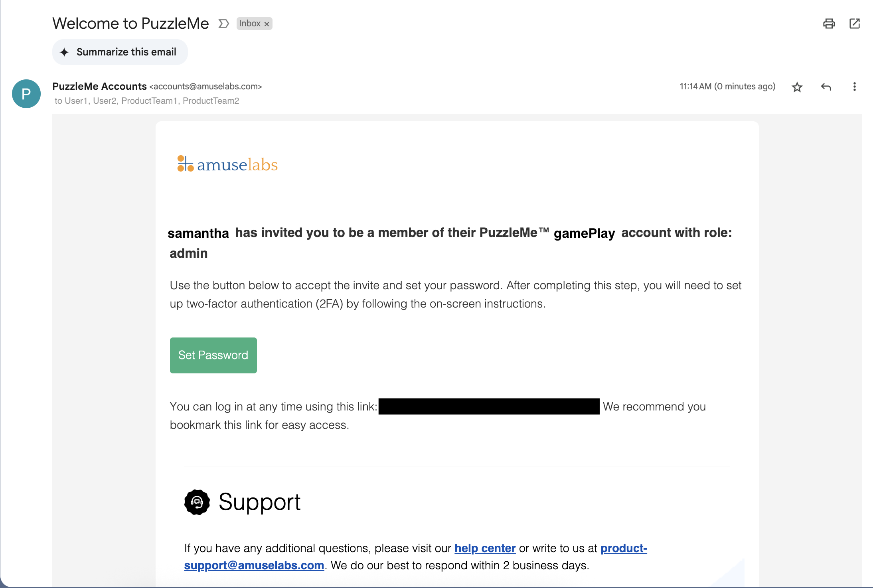Click the Inbox label tag

(x=250, y=24)
